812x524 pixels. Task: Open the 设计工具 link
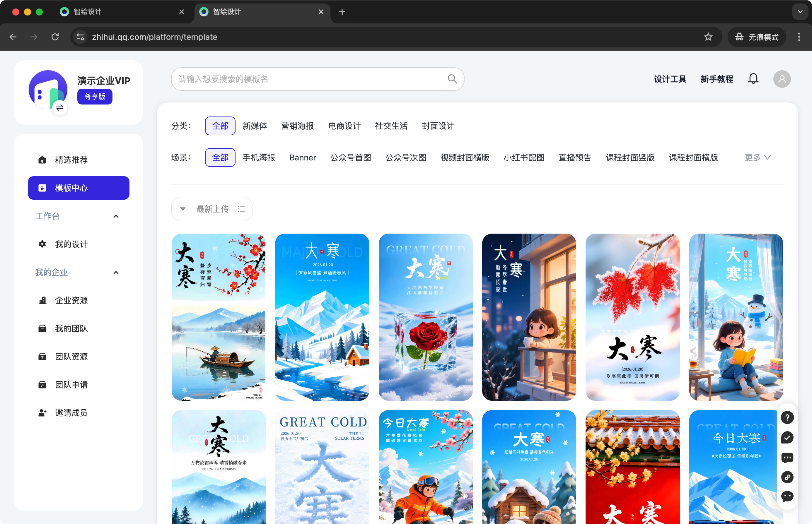click(x=670, y=79)
